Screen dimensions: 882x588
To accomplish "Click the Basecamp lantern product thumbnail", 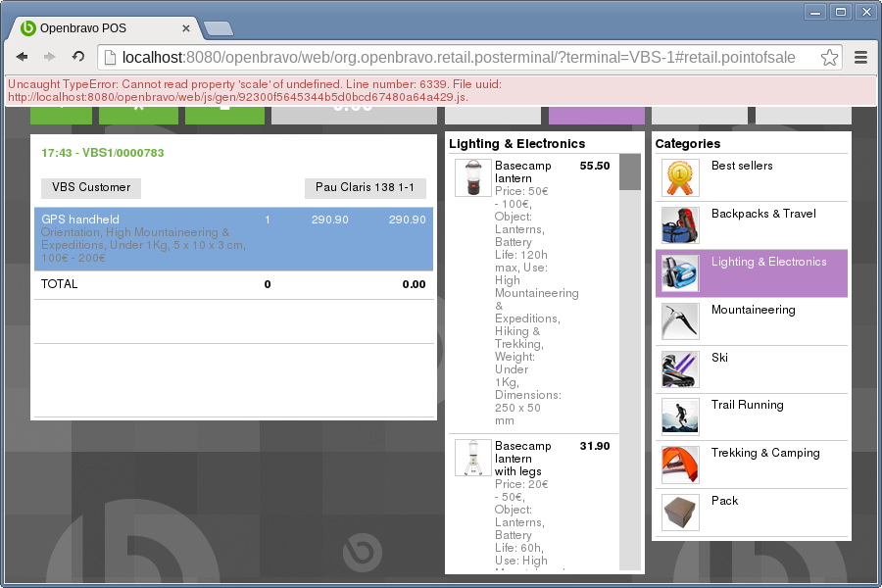I will (473, 177).
